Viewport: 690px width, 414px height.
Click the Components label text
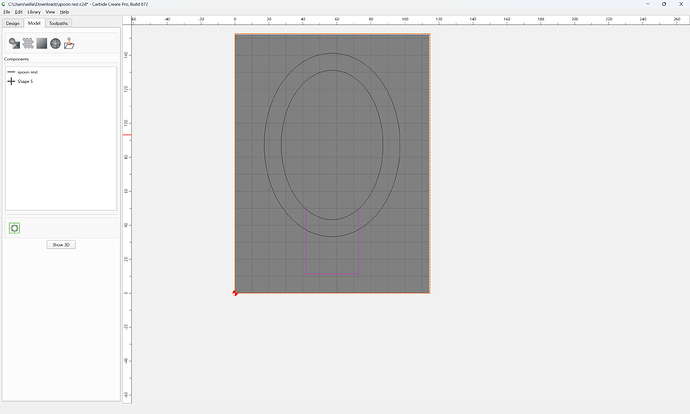click(16, 59)
